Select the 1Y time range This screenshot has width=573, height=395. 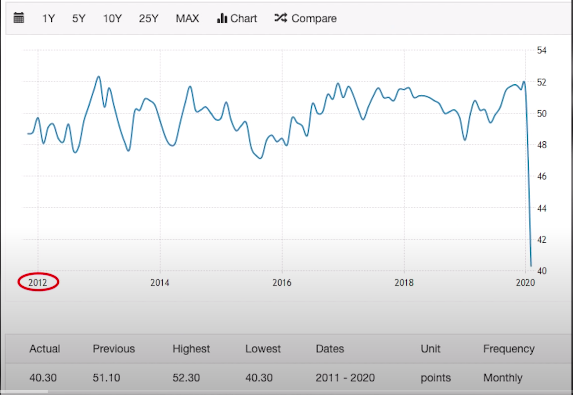point(48,18)
